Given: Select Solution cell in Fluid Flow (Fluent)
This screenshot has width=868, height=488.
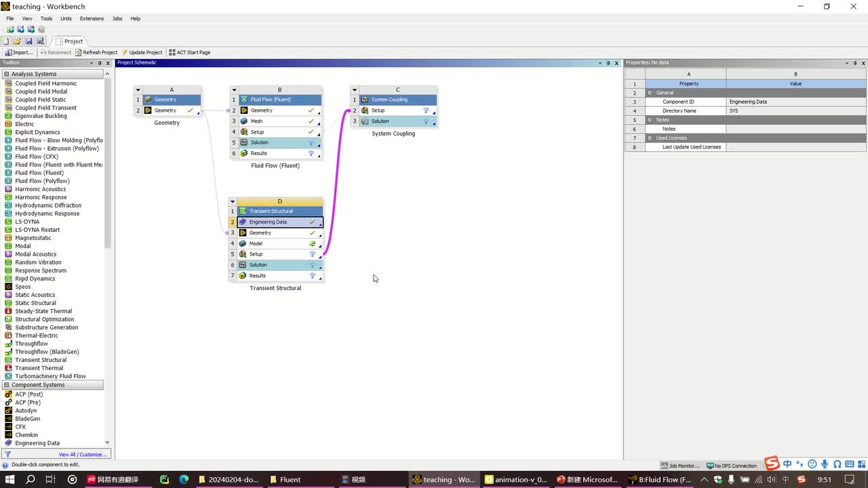Looking at the screenshot, I should pyautogui.click(x=279, y=143).
